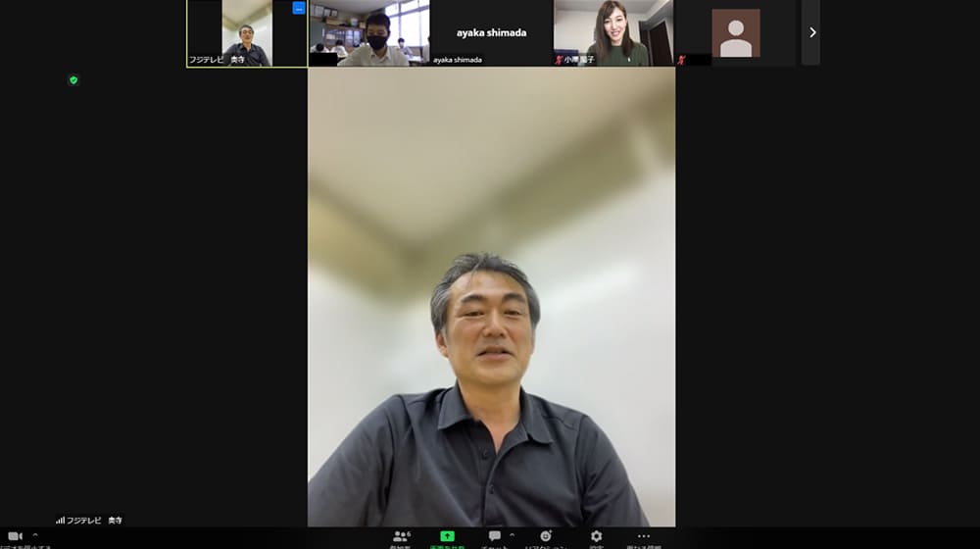Screen dimensions: 980x549
Task: Click the signal bars icon beside フジテレビ
Action: (x=60, y=521)
